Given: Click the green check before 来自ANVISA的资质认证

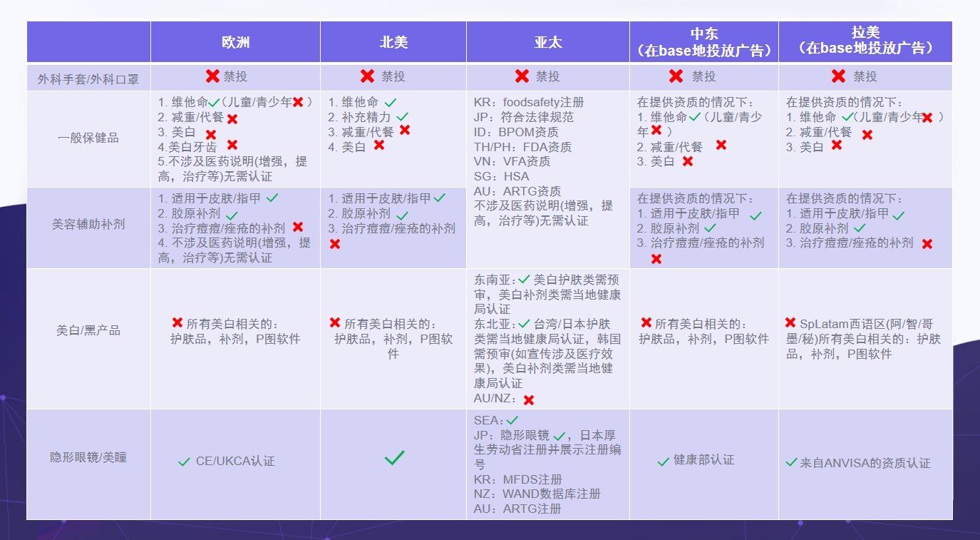Looking at the screenshot, I should pyautogui.click(x=791, y=462).
